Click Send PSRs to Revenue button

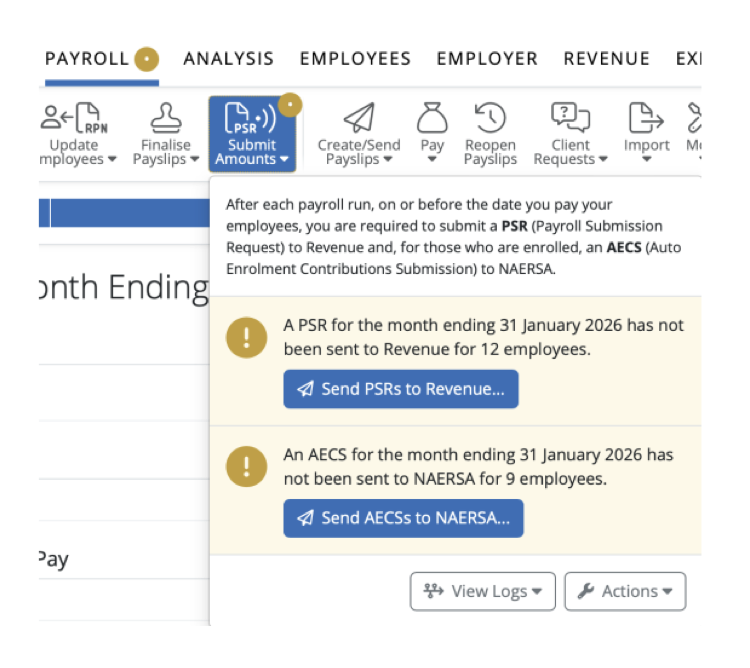tap(401, 389)
